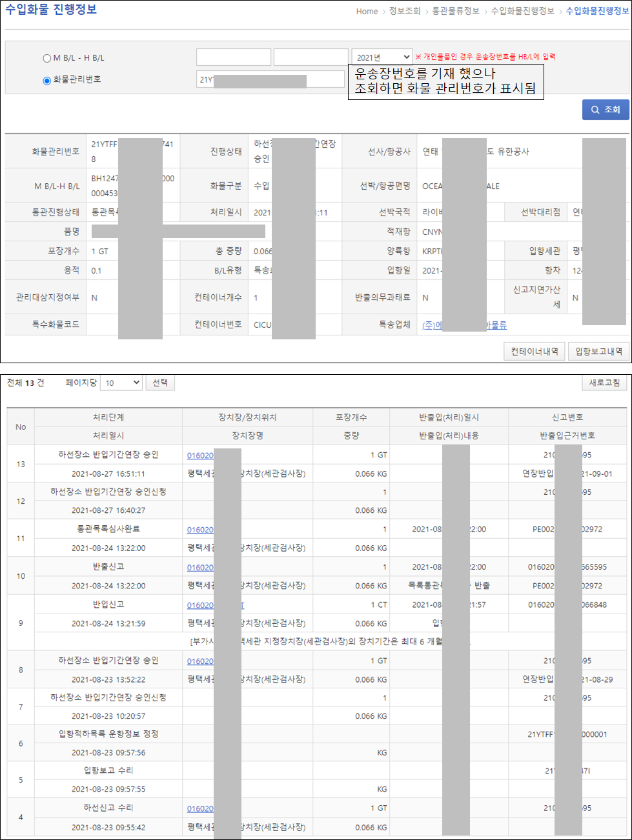Click the 새로고침 refresh button
This screenshot has height=840, width=632.
pos(604,383)
